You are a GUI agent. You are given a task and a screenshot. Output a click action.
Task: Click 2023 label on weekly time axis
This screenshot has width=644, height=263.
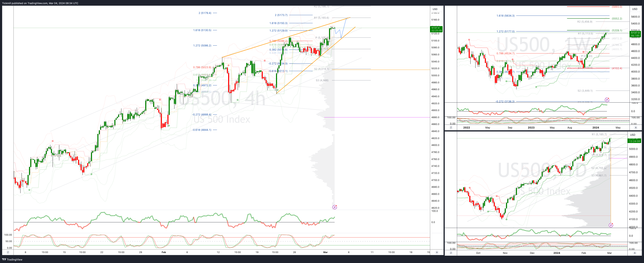[531, 127]
